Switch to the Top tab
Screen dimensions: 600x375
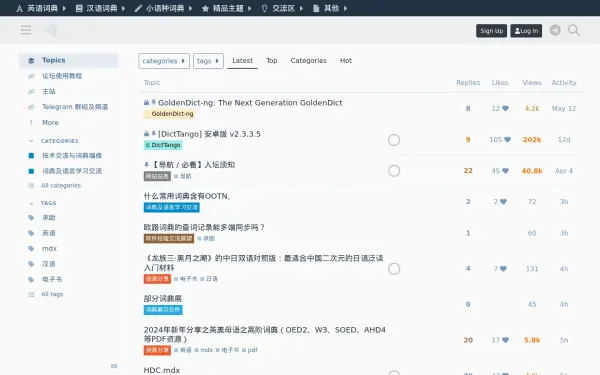pyautogui.click(x=272, y=61)
